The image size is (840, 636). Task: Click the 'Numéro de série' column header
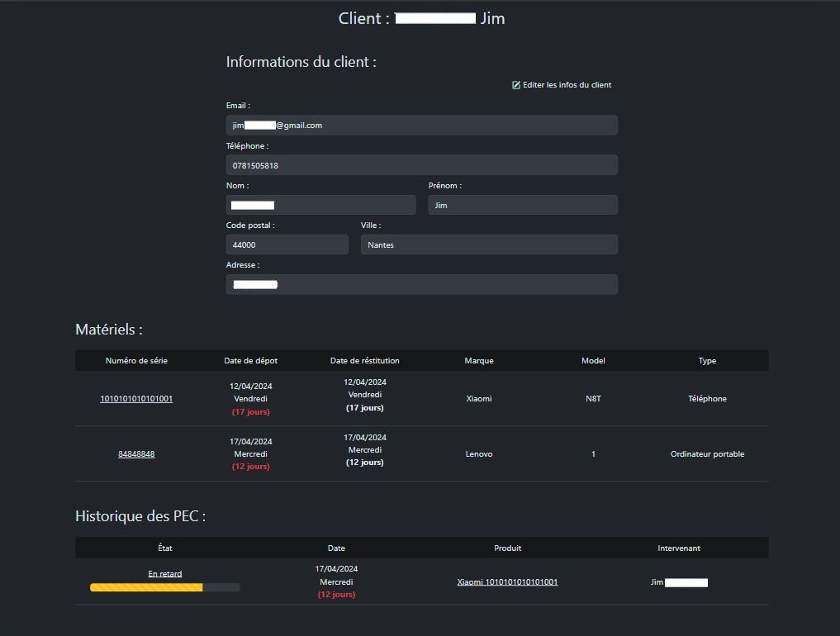[136, 361]
